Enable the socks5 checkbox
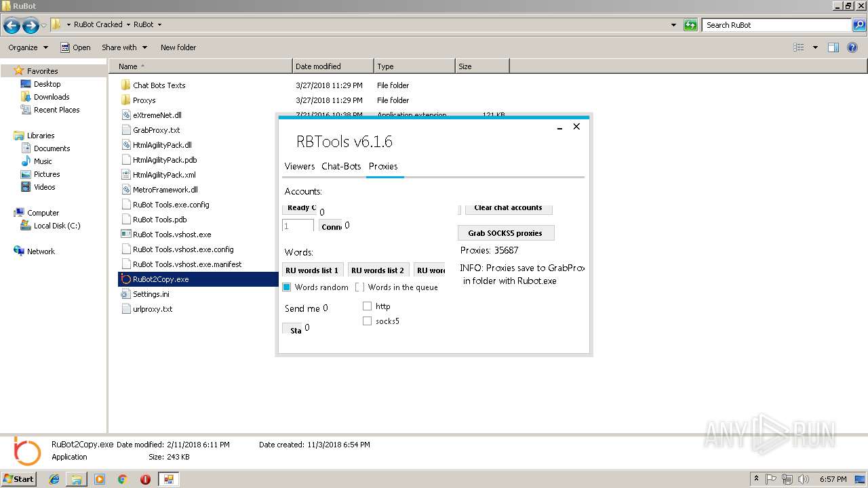868x488 pixels. point(367,321)
